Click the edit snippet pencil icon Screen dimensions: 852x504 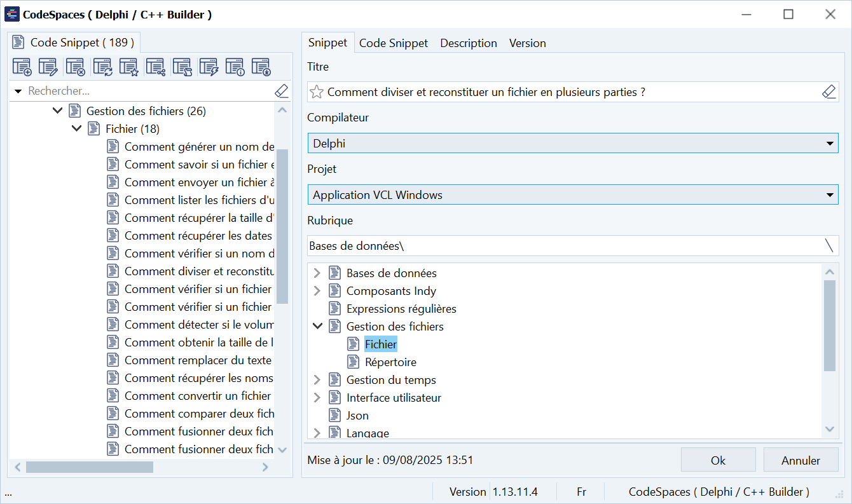(49, 67)
